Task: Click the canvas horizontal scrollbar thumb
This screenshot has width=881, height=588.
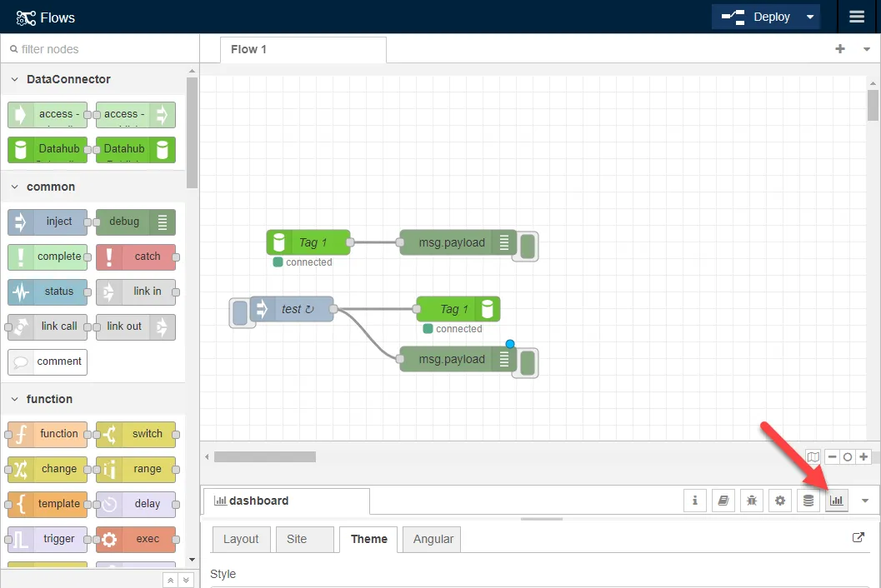Action: (265, 456)
